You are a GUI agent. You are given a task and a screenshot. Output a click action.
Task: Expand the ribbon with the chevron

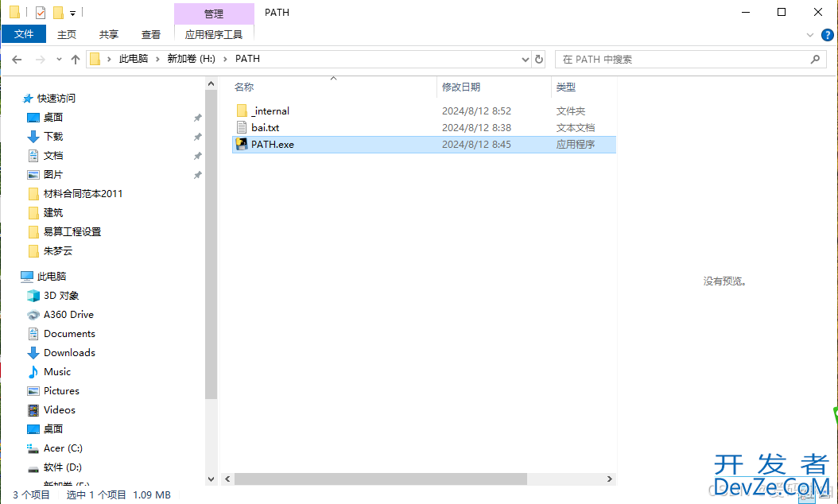[x=810, y=35]
